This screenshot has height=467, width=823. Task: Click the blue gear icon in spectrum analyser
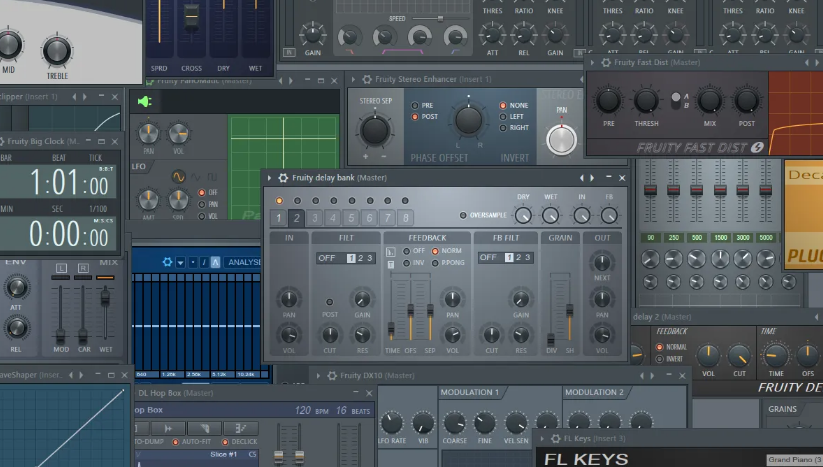(x=167, y=262)
